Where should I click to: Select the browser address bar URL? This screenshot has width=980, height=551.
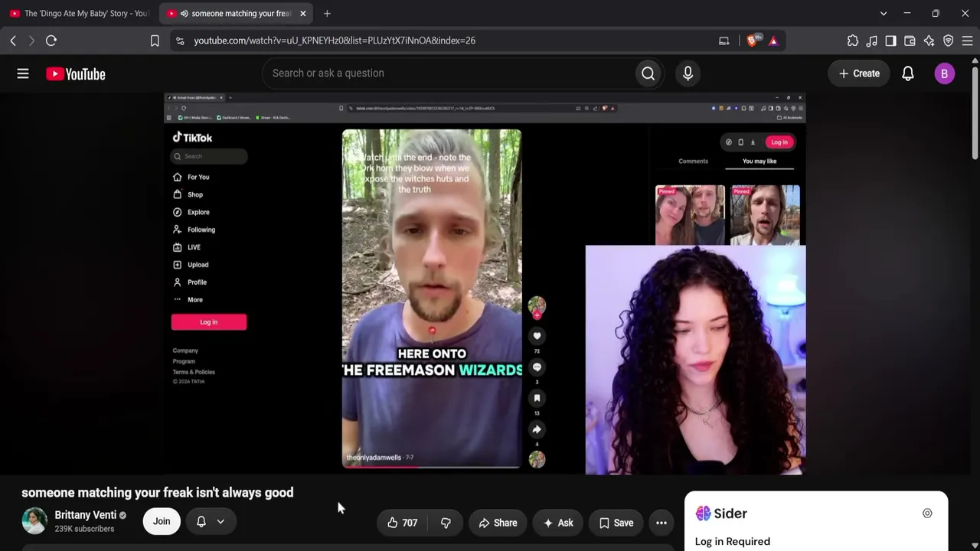coord(335,41)
